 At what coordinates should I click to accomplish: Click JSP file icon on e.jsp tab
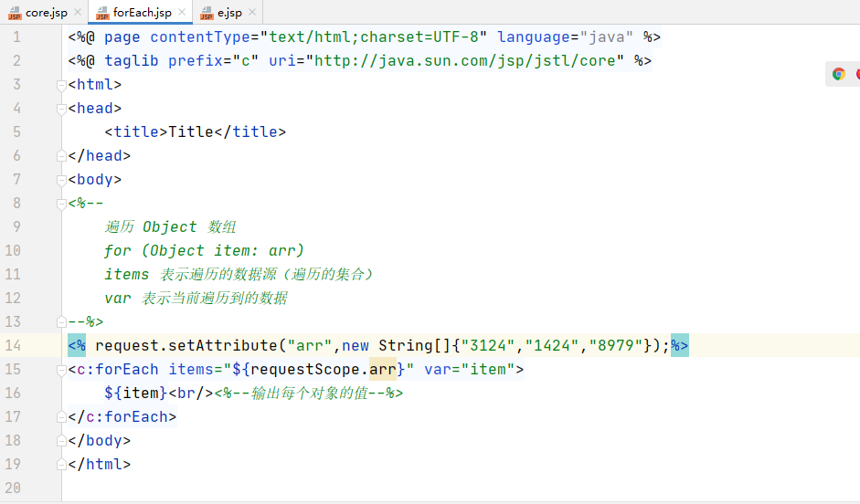point(207,13)
